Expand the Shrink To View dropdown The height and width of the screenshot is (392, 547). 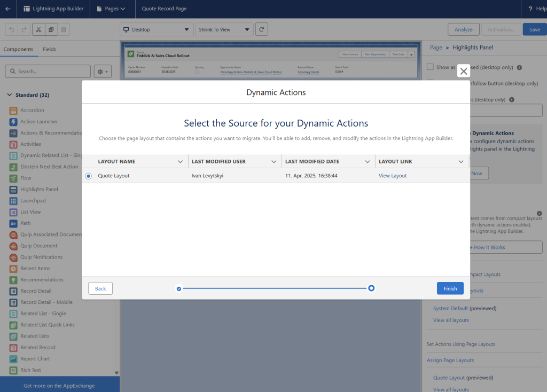click(224, 29)
